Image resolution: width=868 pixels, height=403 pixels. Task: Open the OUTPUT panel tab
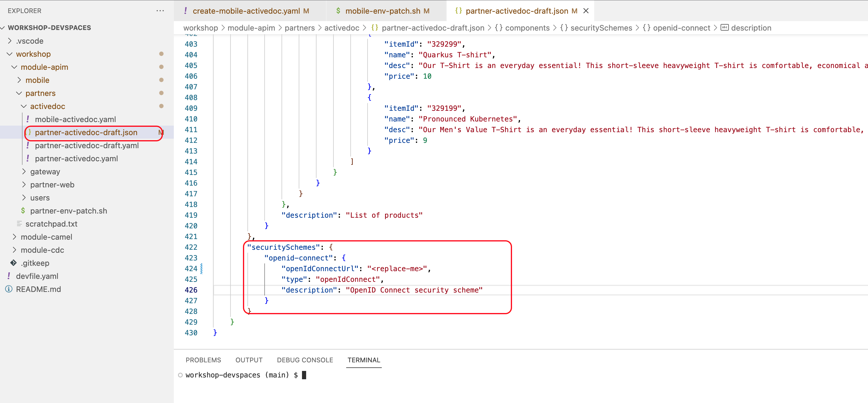249,360
